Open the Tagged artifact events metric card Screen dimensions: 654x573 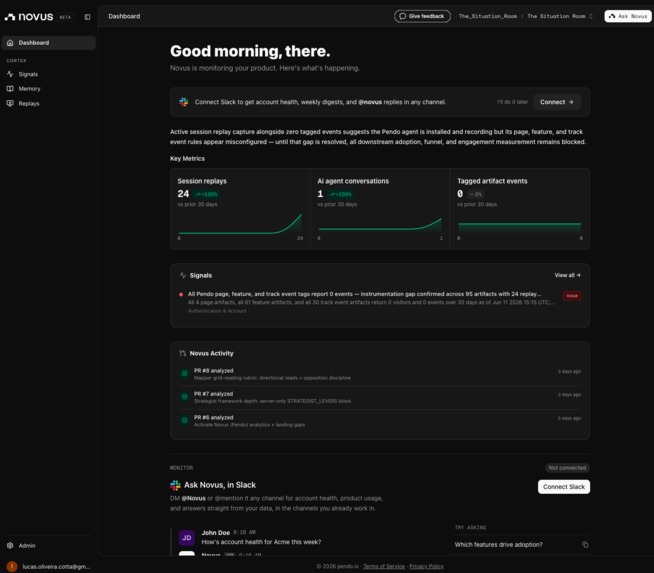coord(520,209)
